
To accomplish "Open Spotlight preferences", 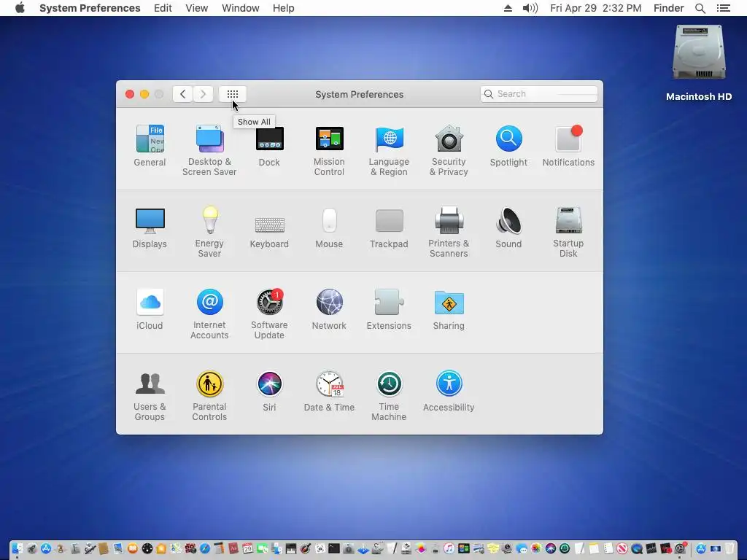I will pyautogui.click(x=508, y=146).
